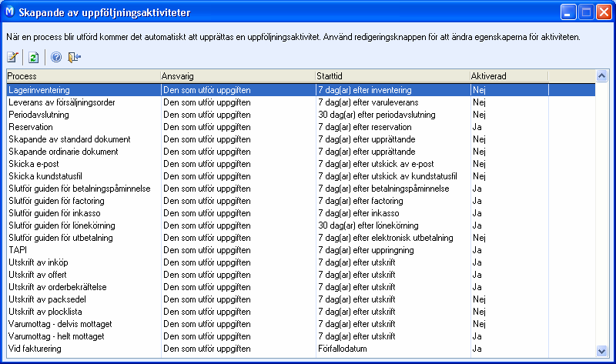Open the help icon in toolbar
Viewport: 616px width, 364px height.
pos(56,57)
